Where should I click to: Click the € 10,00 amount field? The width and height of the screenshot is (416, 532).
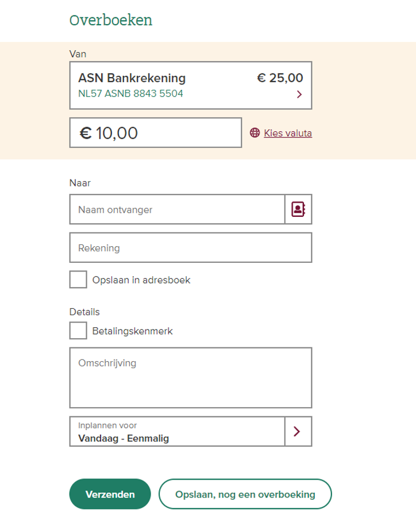[156, 133]
